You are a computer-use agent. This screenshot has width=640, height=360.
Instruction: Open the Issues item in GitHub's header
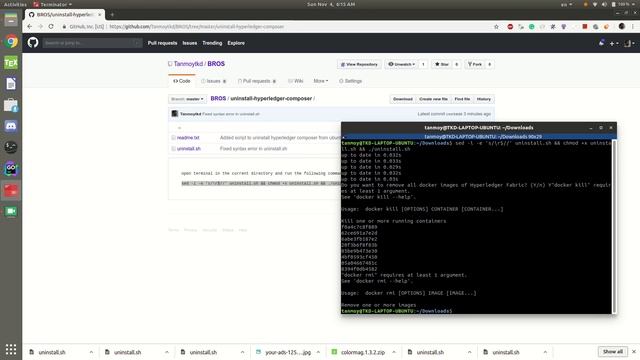190,43
